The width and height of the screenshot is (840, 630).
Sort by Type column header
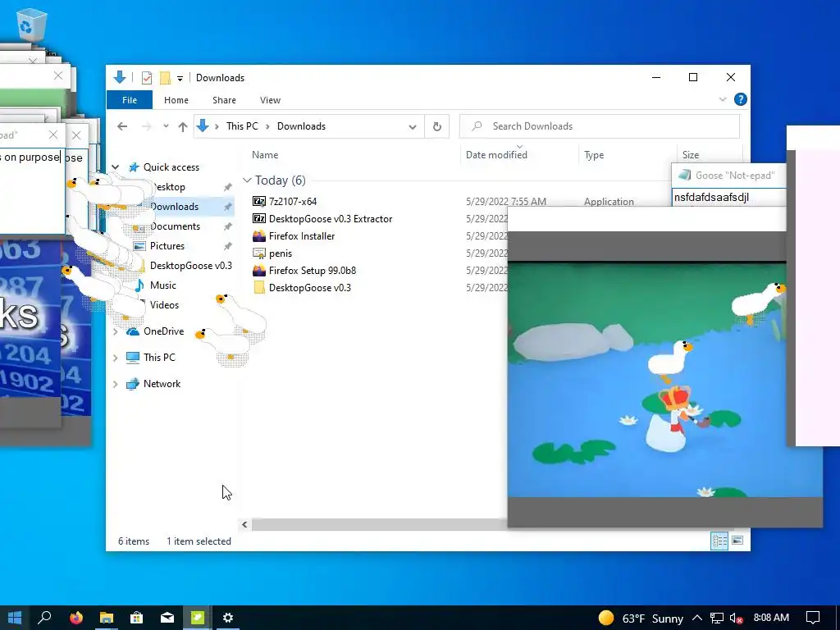point(594,155)
